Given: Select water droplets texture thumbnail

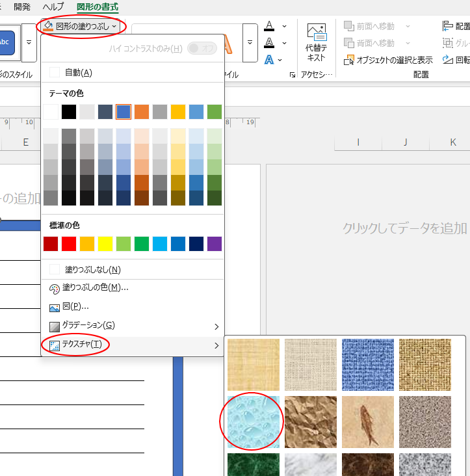Looking at the screenshot, I should (x=254, y=422).
